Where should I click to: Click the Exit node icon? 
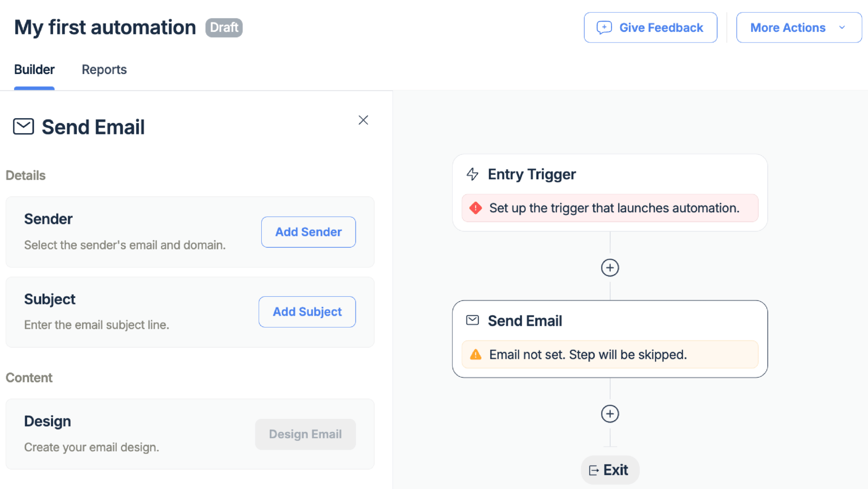click(x=593, y=470)
